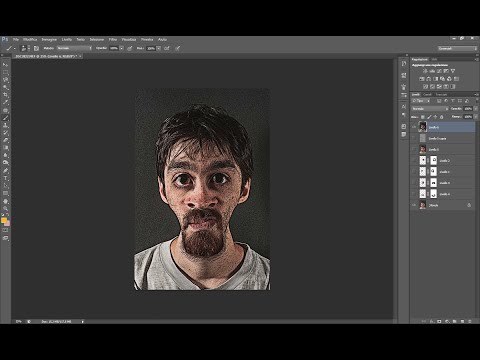Expand the brush opacity slider dropdown
480x360 pixels.
(x=122, y=48)
